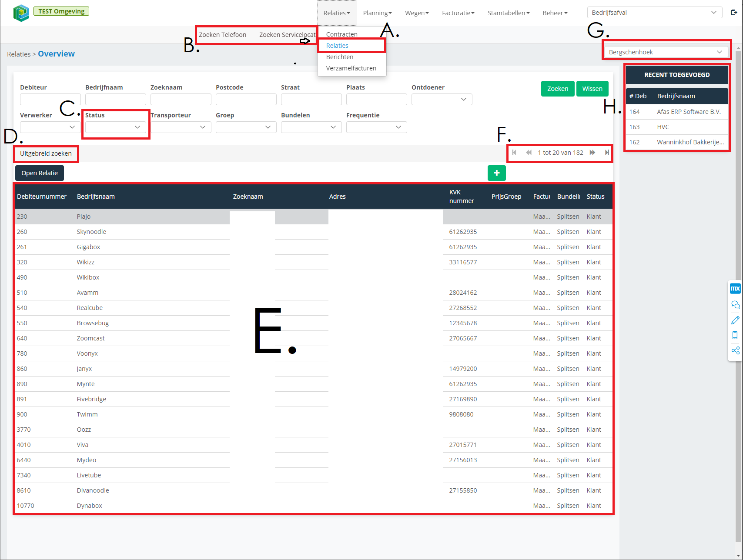This screenshot has height=560, width=743.
Task: Open the Planning top menu
Action: pyautogui.click(x=377, y=13)
